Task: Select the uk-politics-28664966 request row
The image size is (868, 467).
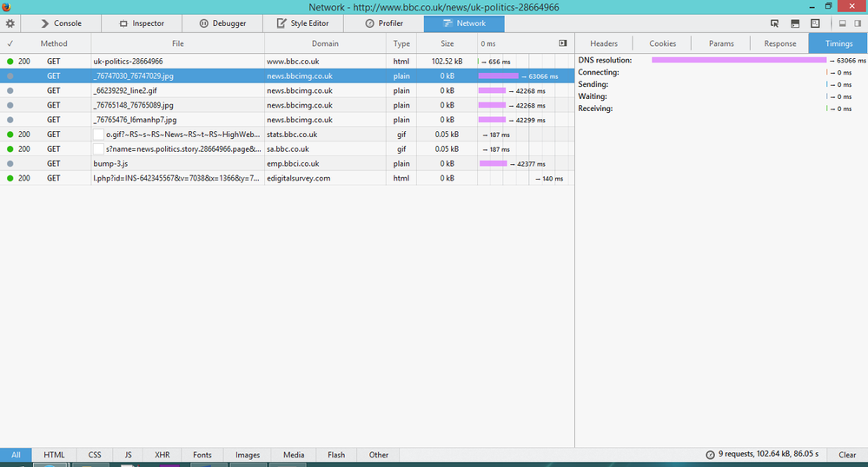Action: (x=287, y=62)
